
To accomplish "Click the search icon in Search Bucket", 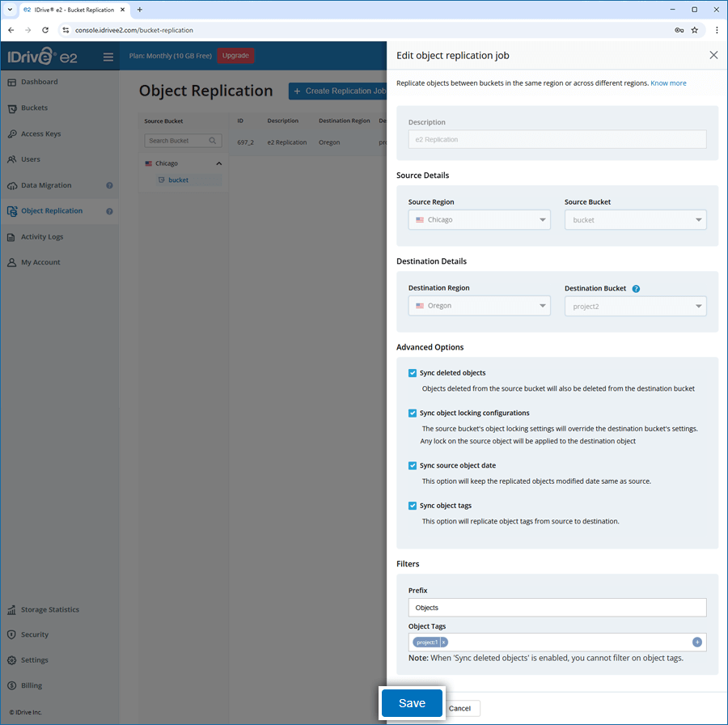I will pyautogui.click(x=213, y=141).
